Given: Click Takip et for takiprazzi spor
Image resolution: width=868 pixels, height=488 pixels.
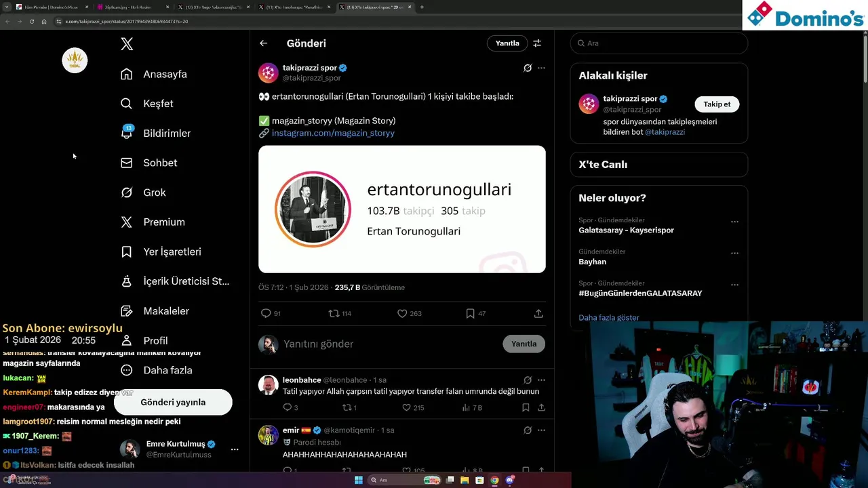Looking at the screenshot, I should [717, 104].
